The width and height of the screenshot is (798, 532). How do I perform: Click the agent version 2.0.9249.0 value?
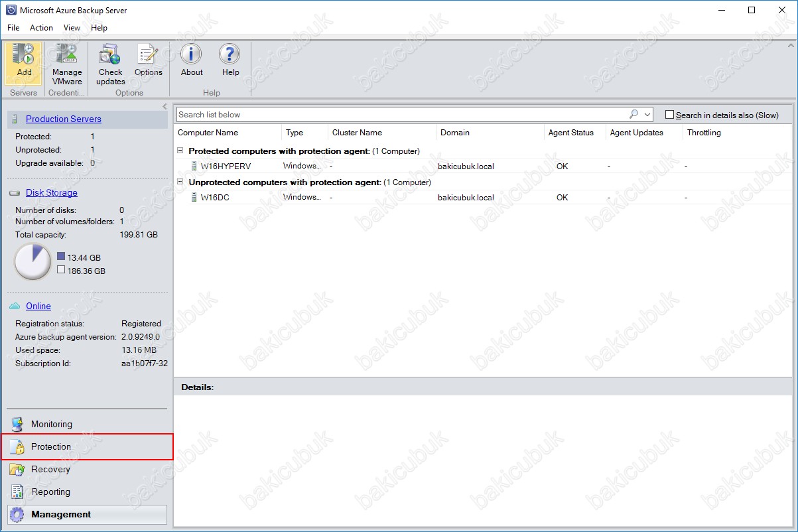141,337
